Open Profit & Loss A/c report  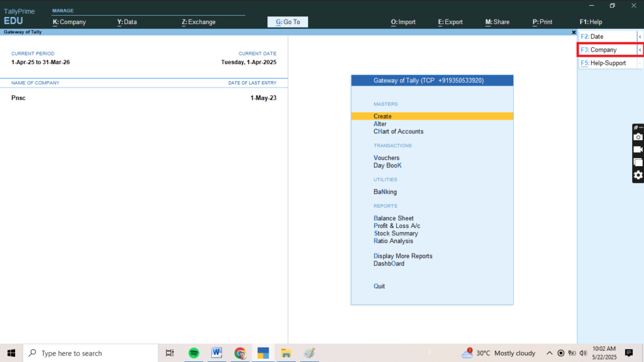[x=397, y=226]
